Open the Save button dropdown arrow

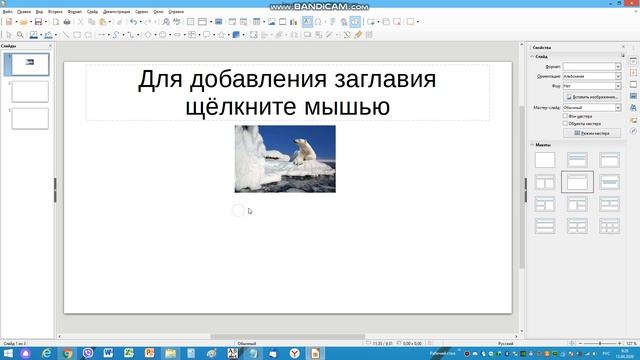tap(45, 22)
